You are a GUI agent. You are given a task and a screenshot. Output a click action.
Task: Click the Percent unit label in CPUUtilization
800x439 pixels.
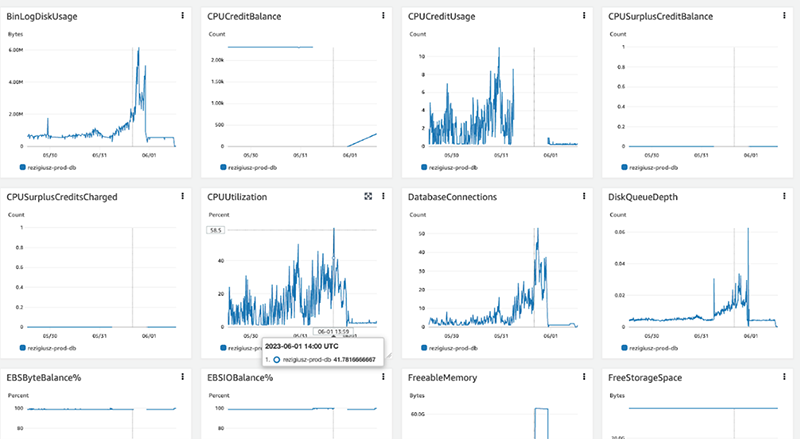[x=219, y=215]
